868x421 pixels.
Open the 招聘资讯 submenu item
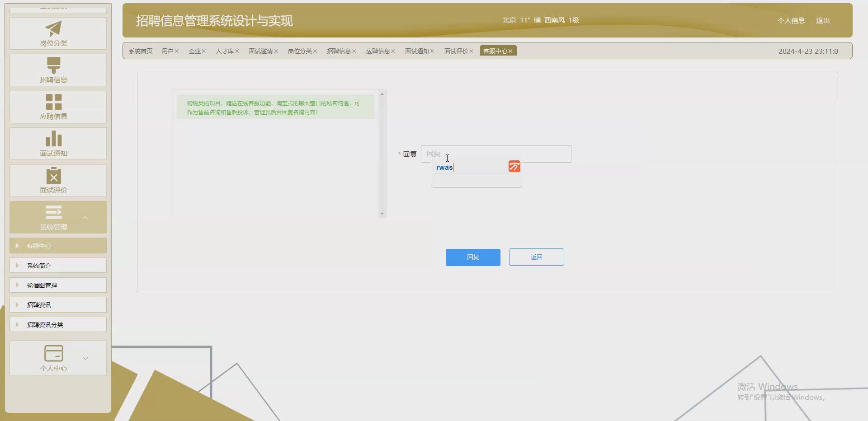[x=58, y=304]
